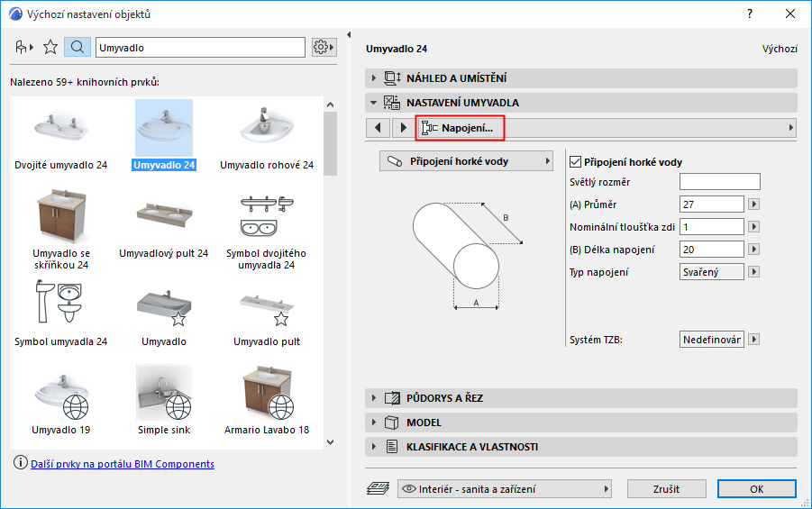The image size is (812, 509).
Task: Open the help question mark
Action: tap(749, 14)
